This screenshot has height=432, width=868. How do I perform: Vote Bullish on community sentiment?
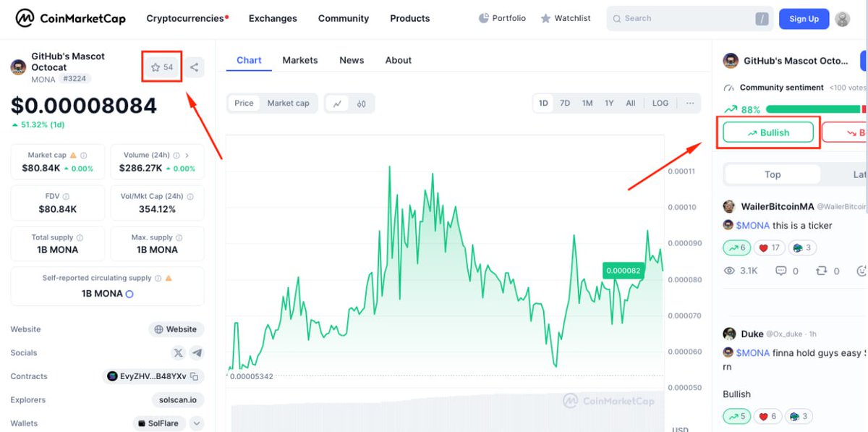768,132
